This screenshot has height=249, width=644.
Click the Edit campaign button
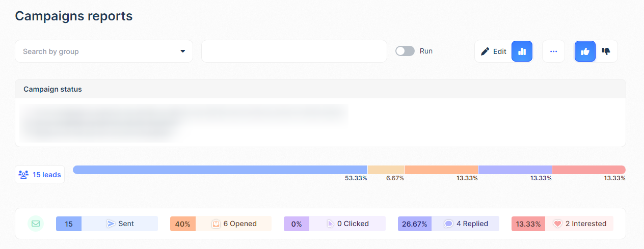(493, 51)
